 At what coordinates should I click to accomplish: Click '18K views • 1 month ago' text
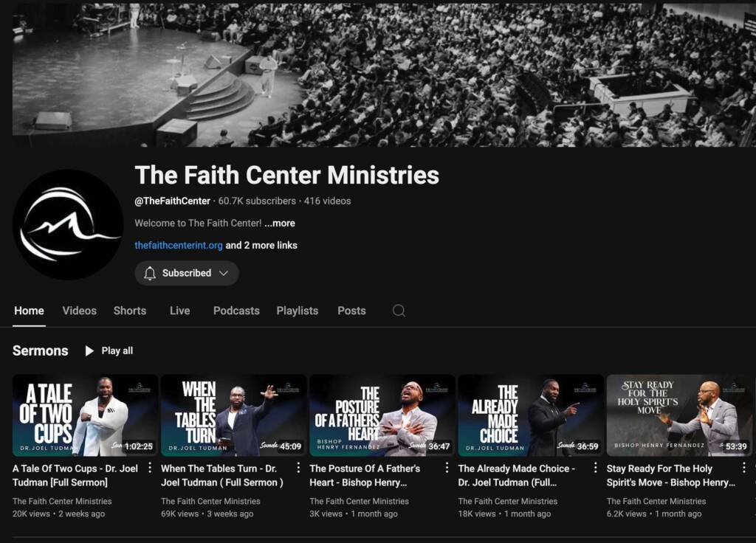(504, 513)
